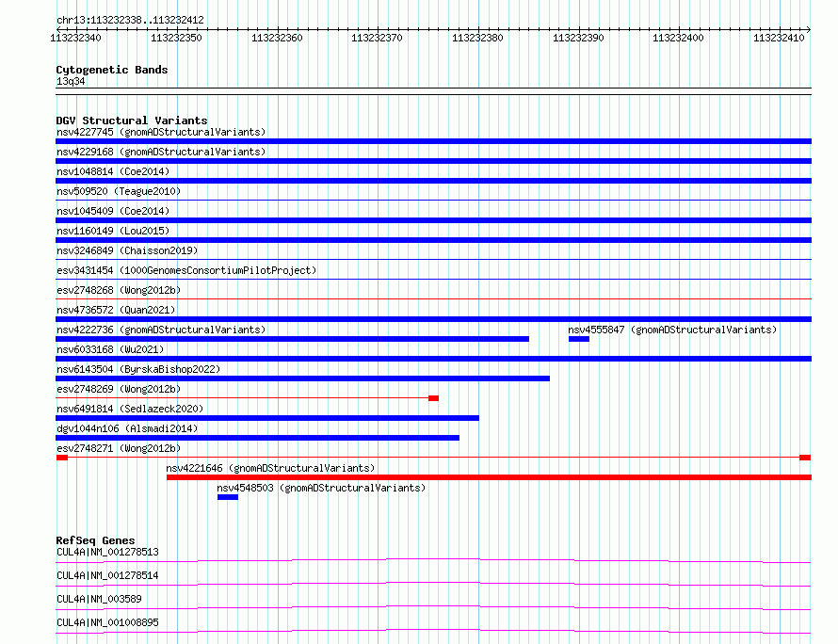Viewport: 838px width, 644px height.
Task: Select CUL4A|NM_003589 transcript
Action: [99, 599]
